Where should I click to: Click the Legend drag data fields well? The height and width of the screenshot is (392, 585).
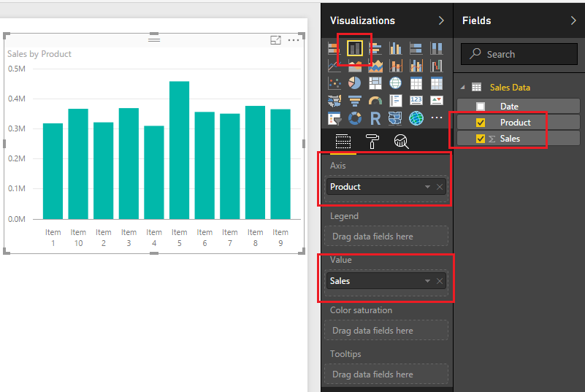point(386,236)
